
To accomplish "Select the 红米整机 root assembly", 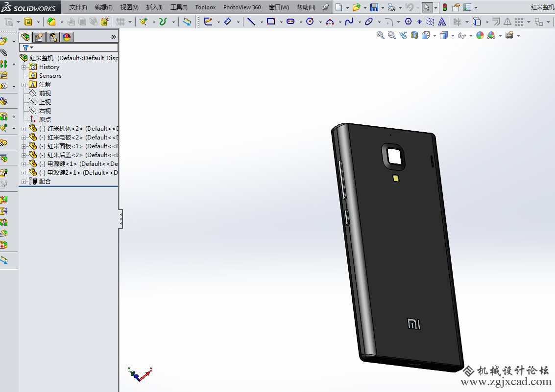I will (69, 58).
